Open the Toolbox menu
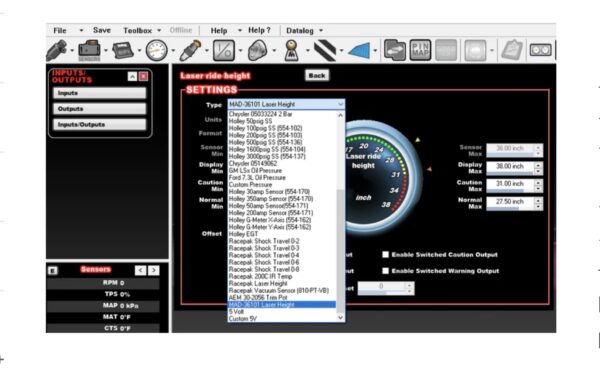 pos(137,30)
